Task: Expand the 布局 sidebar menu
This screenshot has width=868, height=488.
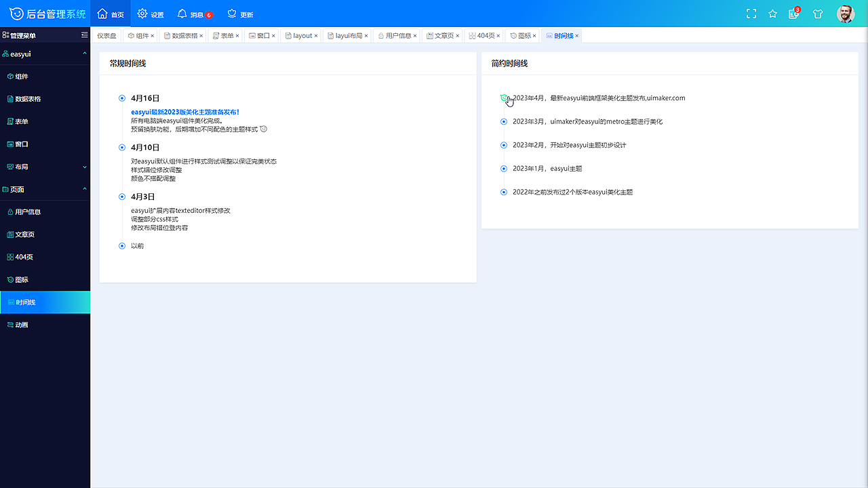Action: [x=45, y=166]
